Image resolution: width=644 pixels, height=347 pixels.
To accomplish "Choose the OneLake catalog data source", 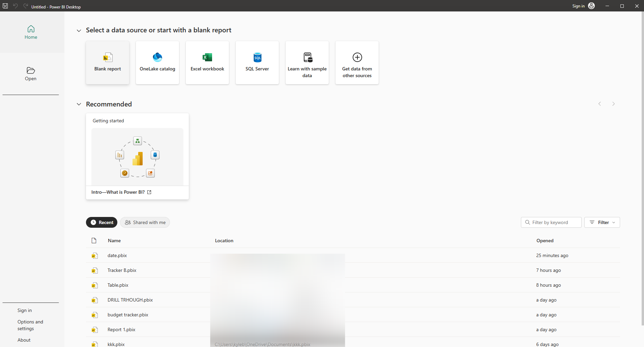I will pos(157,63).
